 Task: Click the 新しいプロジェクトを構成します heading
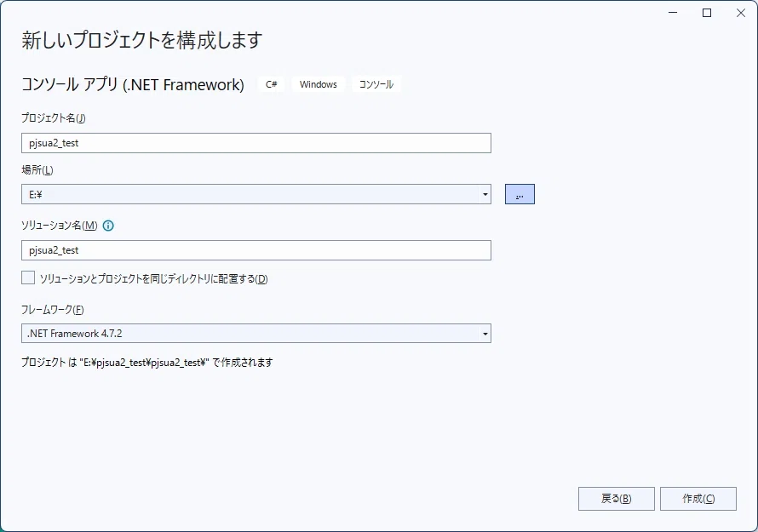click(x=142, y=40)
